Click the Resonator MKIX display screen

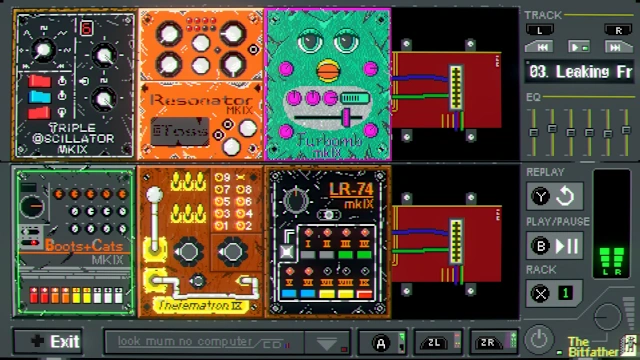click(x=180, y=131)
